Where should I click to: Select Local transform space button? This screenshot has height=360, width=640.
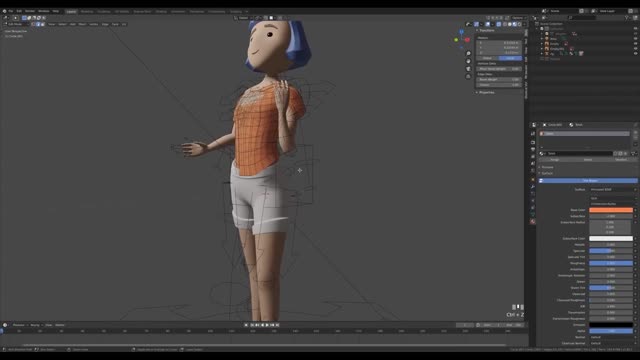510,58
